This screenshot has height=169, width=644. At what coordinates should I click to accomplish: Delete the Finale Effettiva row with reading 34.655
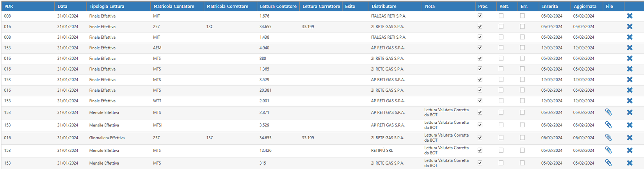630,27
